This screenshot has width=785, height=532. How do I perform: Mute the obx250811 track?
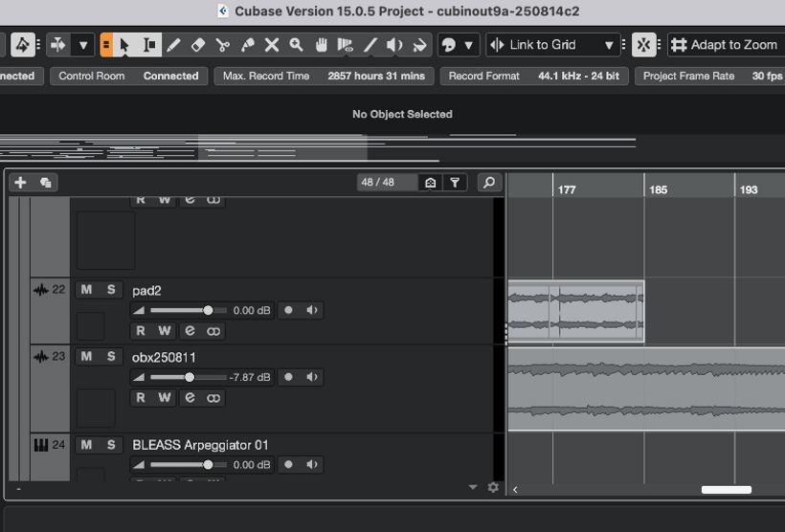[x=86, y=356]
